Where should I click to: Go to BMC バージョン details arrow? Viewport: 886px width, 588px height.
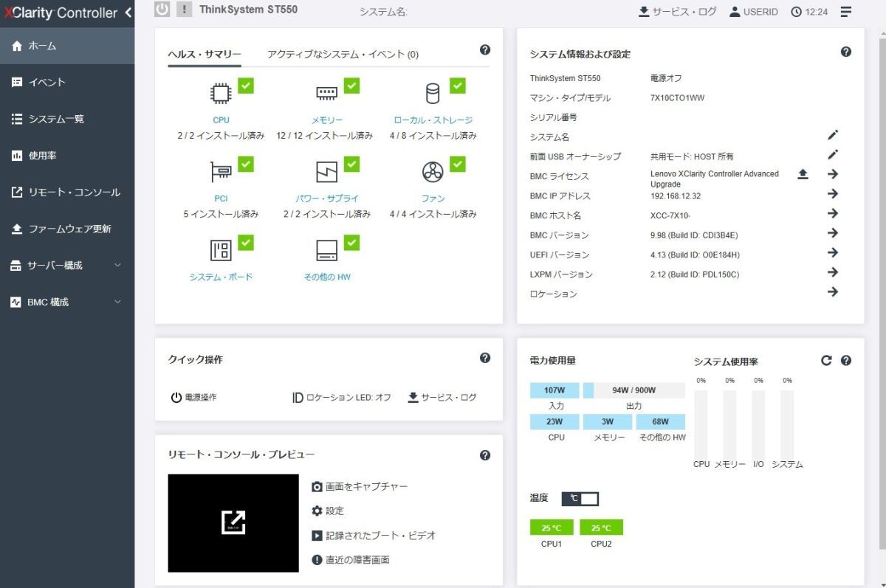coord(833,233)
